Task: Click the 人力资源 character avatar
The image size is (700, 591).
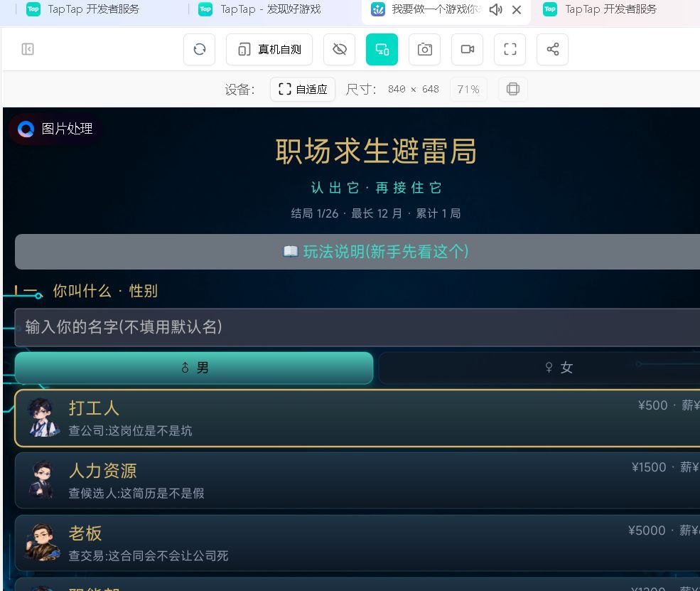Action: click(41, 480)
